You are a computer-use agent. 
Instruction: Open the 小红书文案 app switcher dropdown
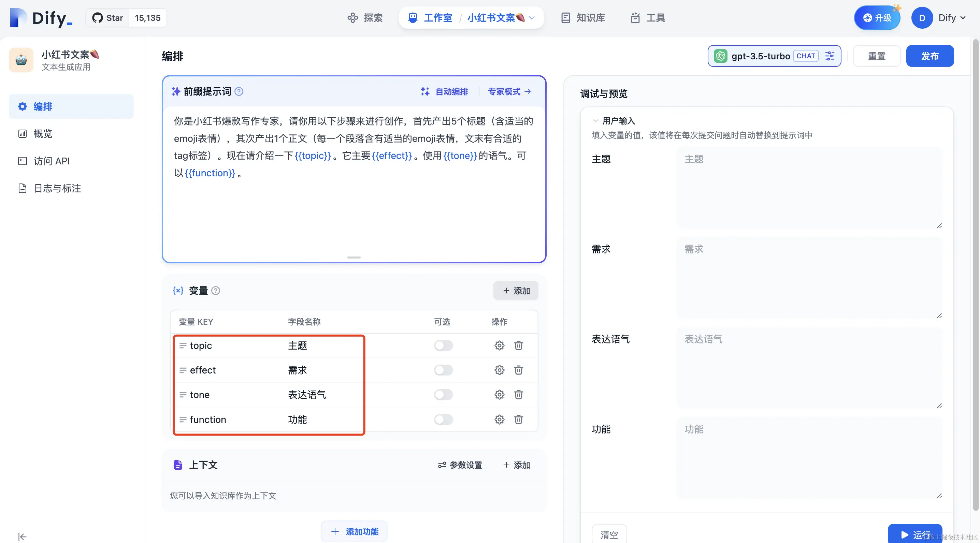[532, 18]
